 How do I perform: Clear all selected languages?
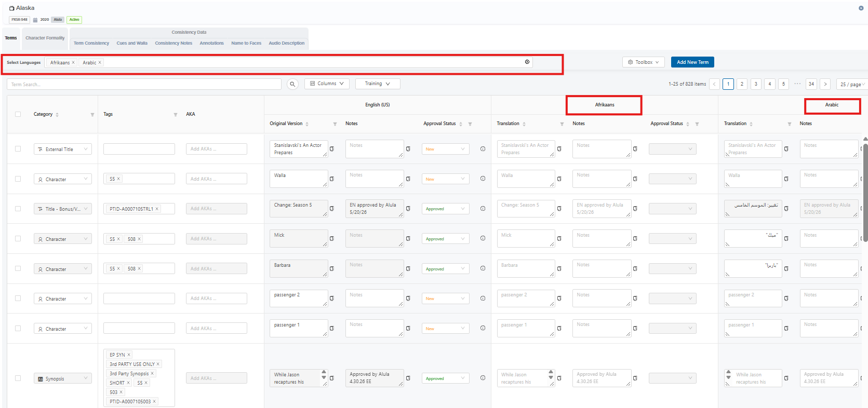pos(527,62)
